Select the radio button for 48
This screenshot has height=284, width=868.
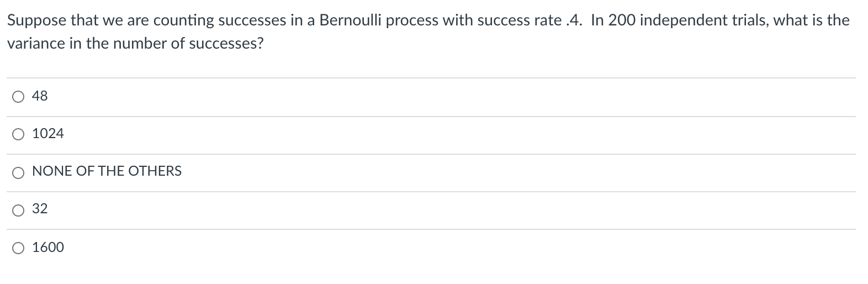pyautogui.click(x=18, y=97)
